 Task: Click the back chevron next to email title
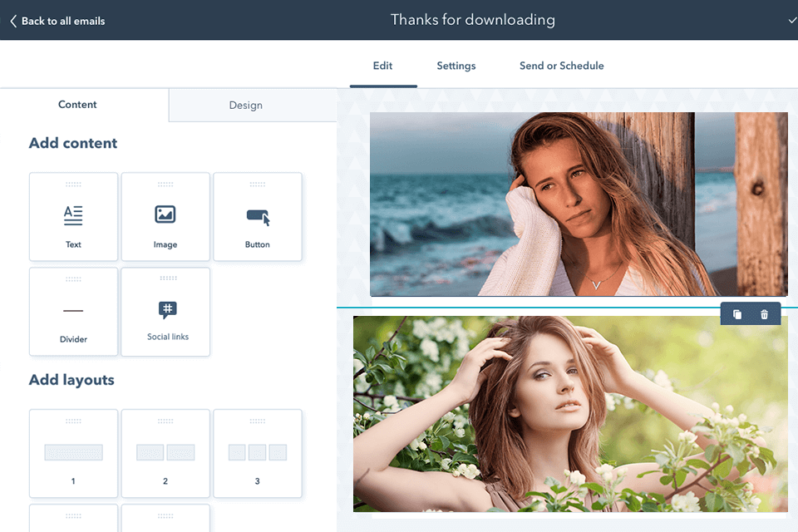(13, 20)
